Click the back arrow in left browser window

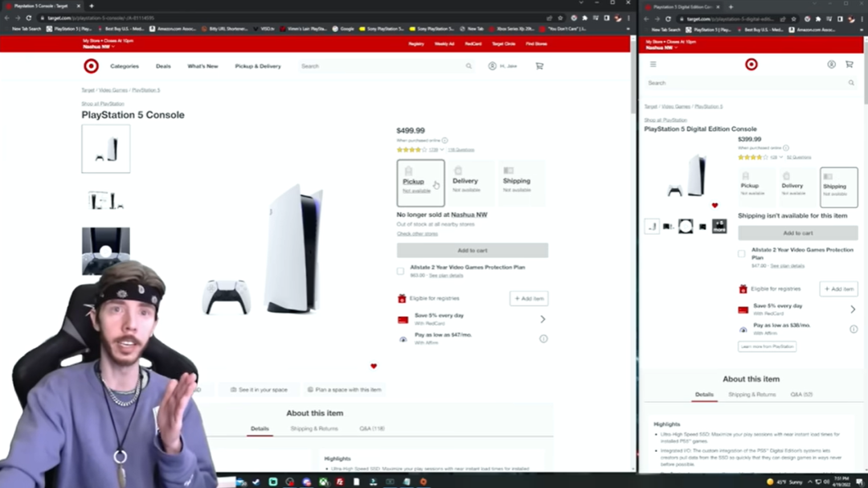point(6,18)
